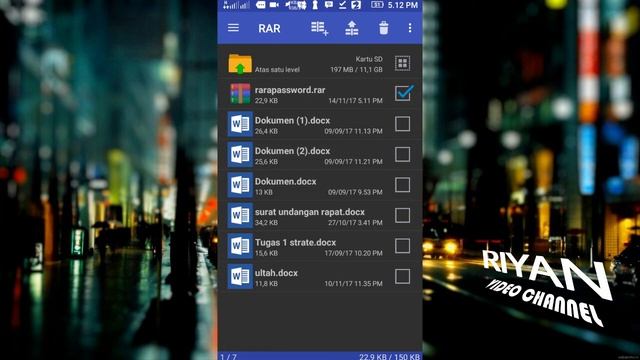Viewport: 640px width, 360px height.
Task: Tap the video camera status icon
Action: click(274, 5)
